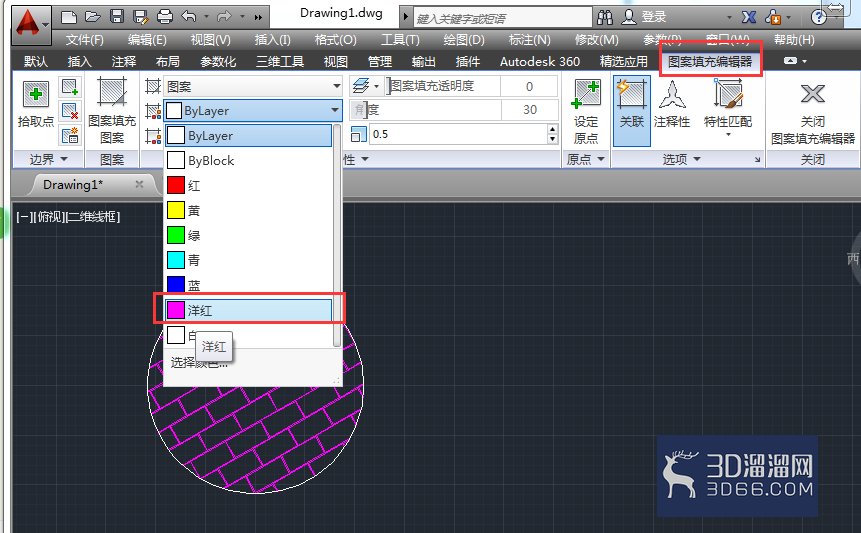Click the hatch scale icon beside 0.5
The image size is (861, 533).
(x=358, y=134)
